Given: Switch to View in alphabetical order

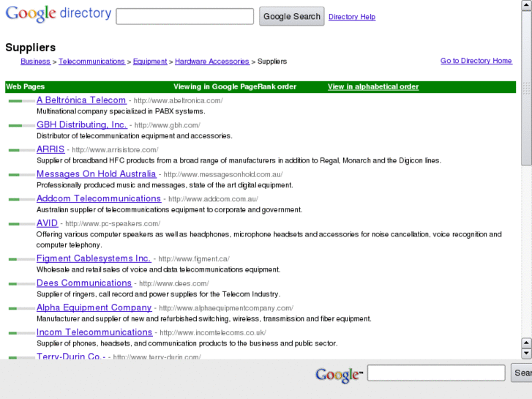Looking at the screenshot, I should (x=373, y=86).
